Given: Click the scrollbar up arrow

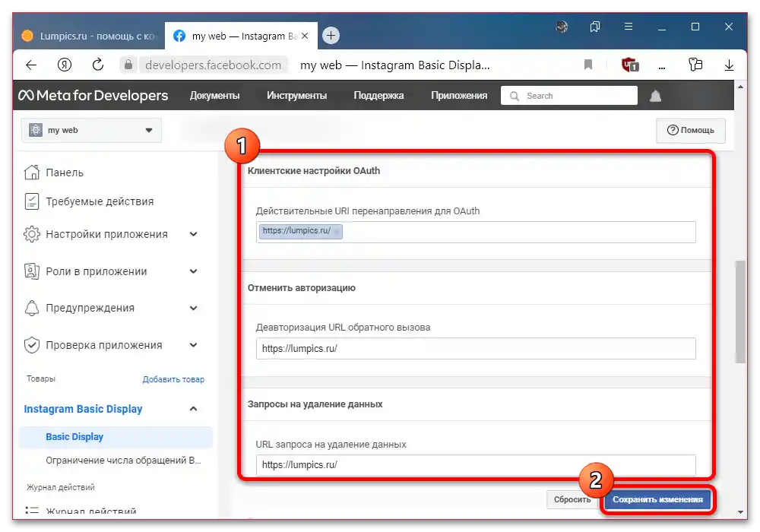Looking at the screenshot, I should pos(740,87).
